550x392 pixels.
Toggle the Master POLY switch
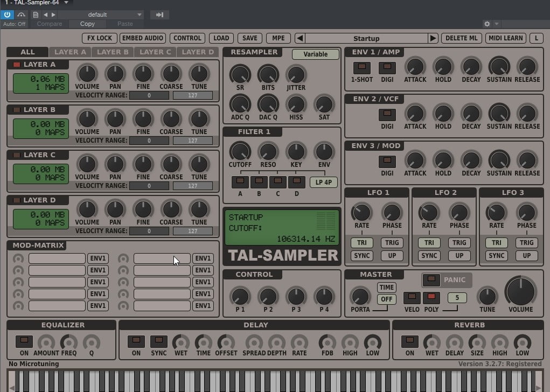point(431,298)
